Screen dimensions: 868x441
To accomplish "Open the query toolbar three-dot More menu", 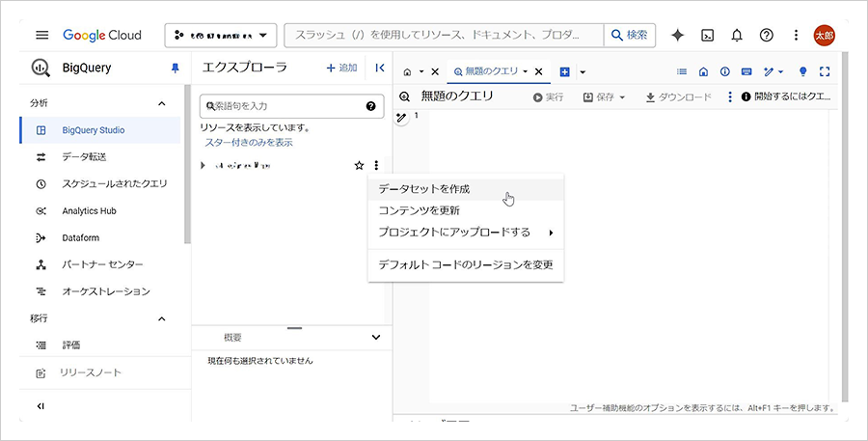I will pos(730,96).
